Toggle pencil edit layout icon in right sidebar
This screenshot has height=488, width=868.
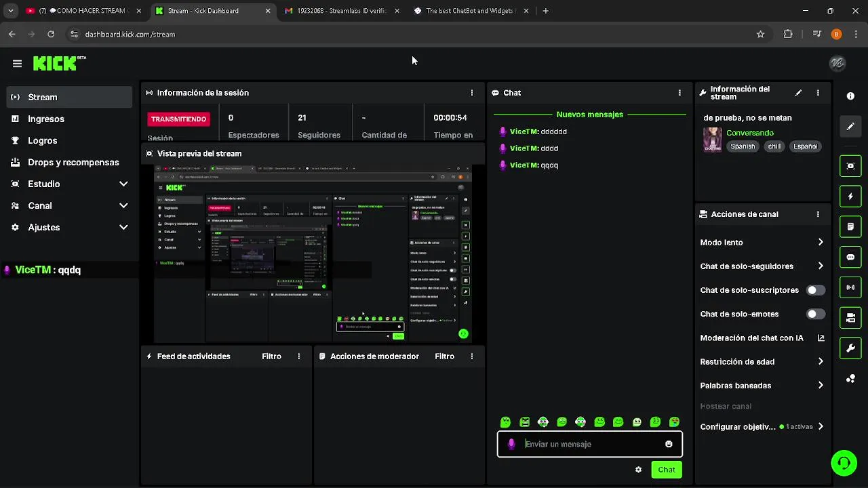[850, 127]
